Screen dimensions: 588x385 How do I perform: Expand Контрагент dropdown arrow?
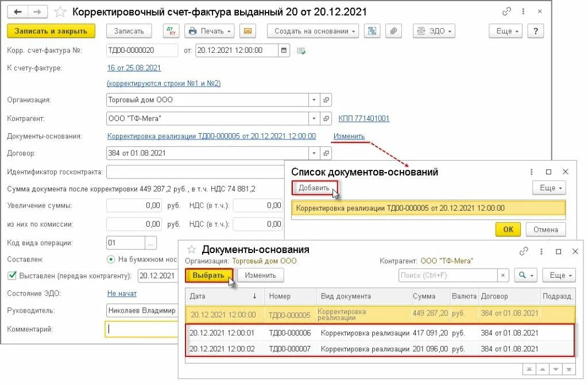314,118
